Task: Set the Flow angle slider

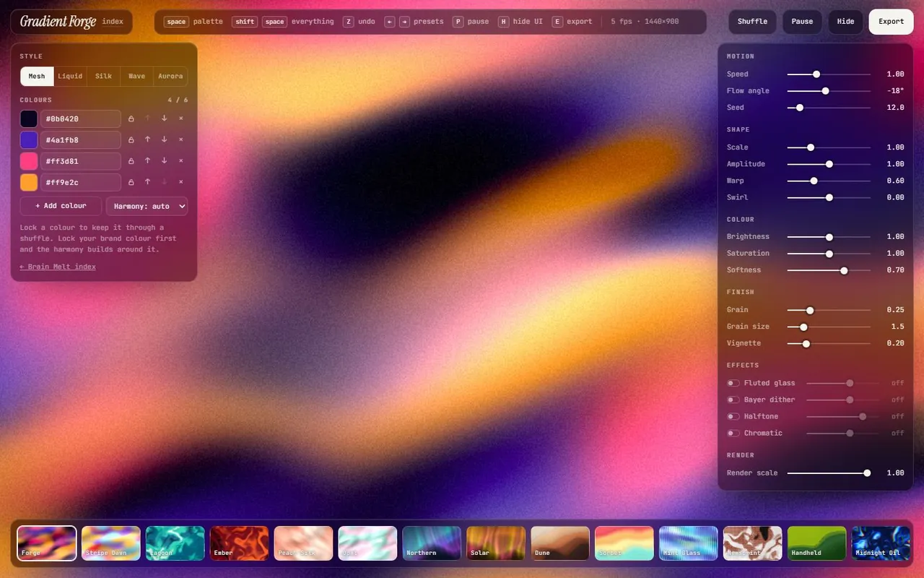Action: [829, 90]
